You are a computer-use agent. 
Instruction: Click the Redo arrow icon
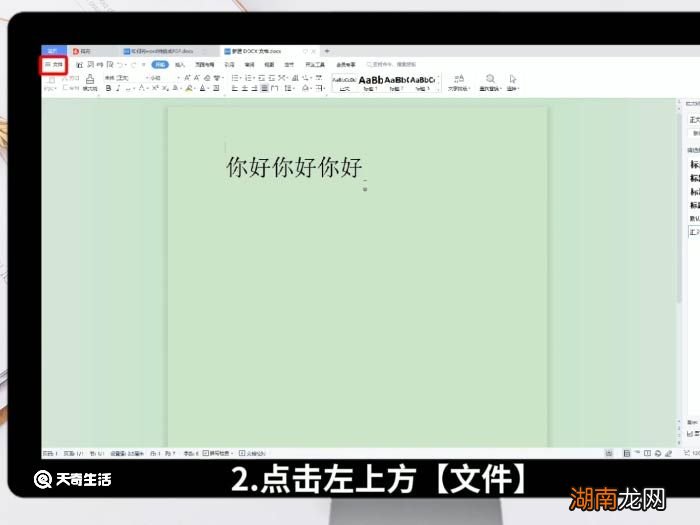pyautogui.click(x=133, y=65)
